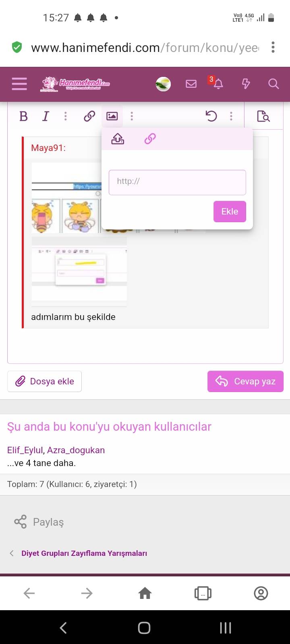Submit with the Cevap yaz button
Image resolution: width=290 pixels, height=644 pixels.
pos(245,381)
